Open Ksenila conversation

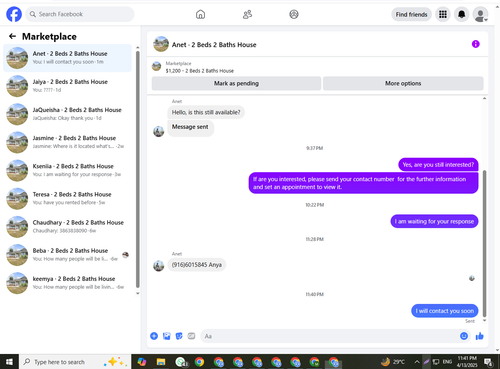tap(68, 170)
